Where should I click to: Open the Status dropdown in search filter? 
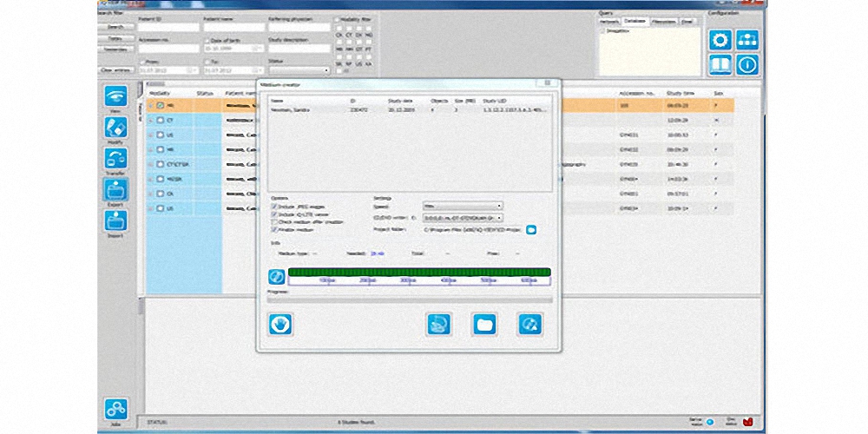click(299, 70)
